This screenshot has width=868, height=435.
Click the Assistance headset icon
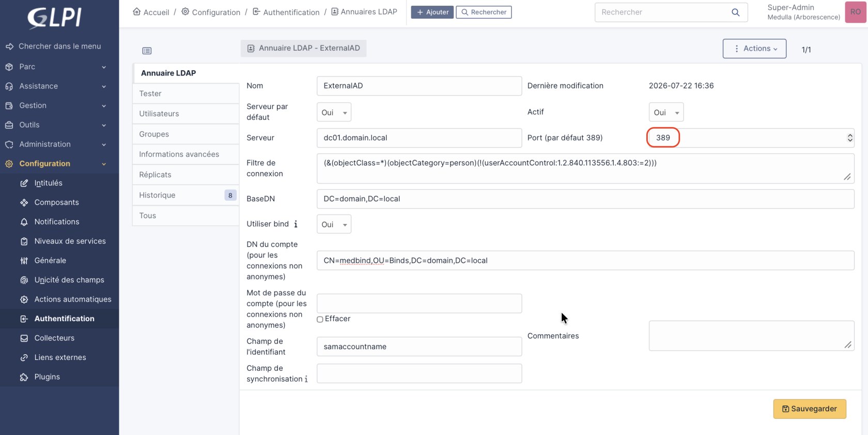click(x=9, y=86)
